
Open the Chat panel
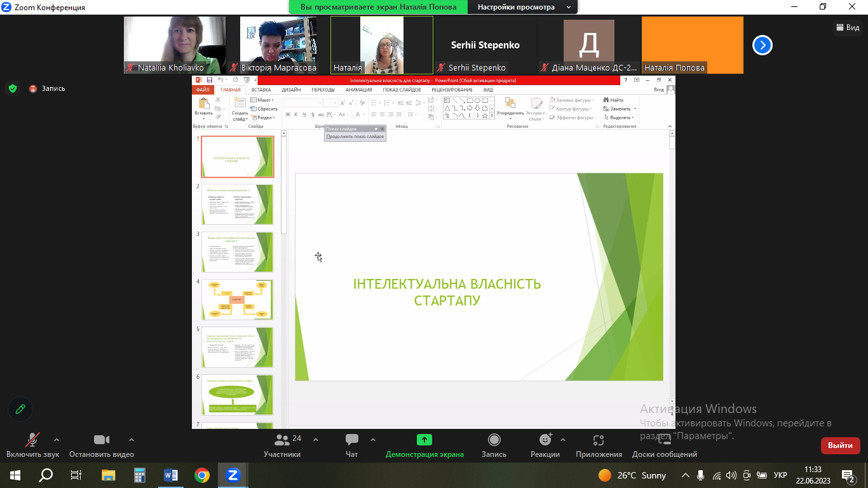[351, 440]
